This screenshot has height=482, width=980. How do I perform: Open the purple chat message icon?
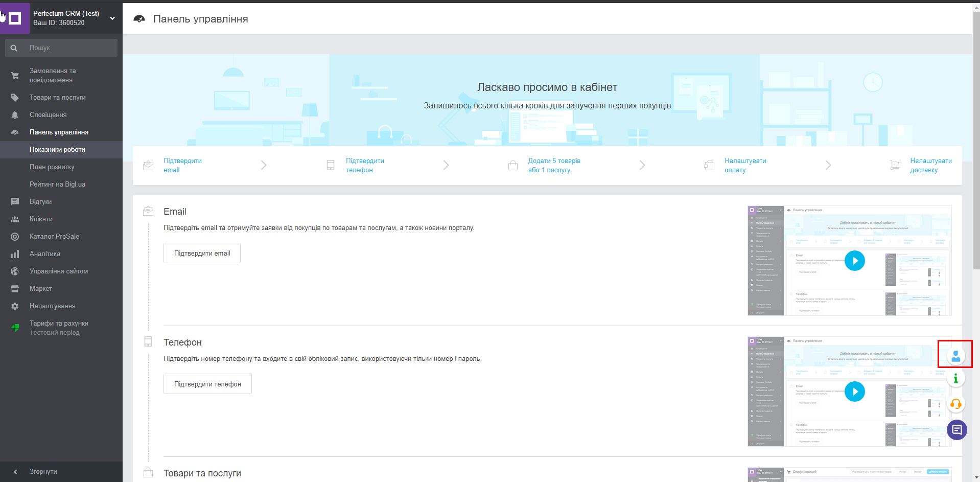pyautogui.click(x=956, y=429)
